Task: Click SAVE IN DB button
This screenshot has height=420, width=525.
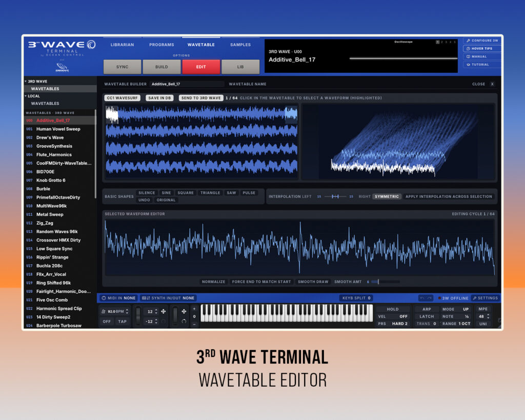Action: point(159,98)
